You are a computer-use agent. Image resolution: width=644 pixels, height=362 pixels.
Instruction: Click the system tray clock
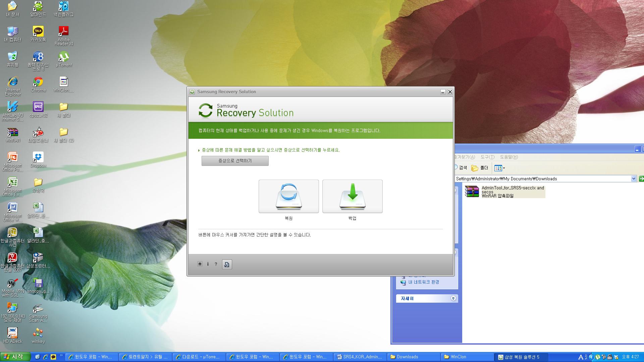[x=630, y=357]
